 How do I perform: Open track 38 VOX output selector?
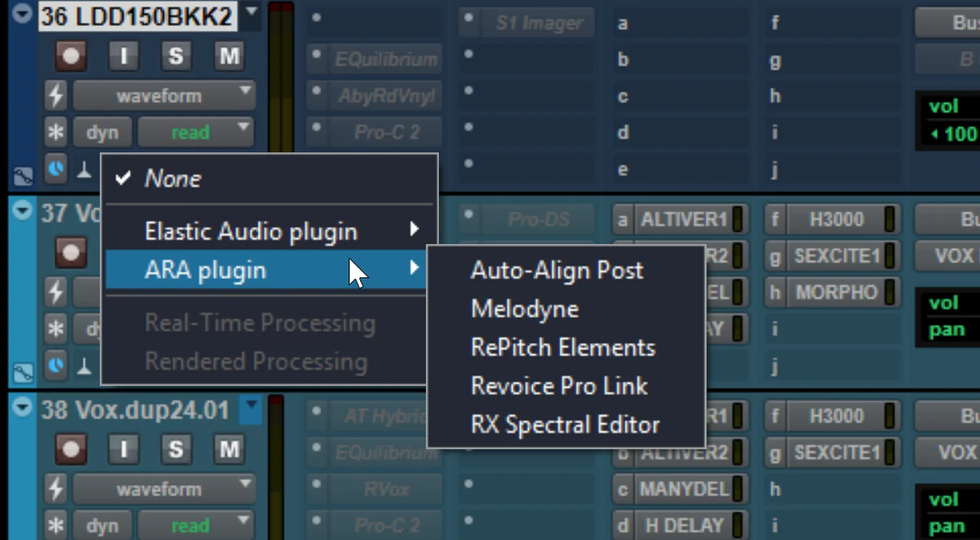click(948, 453)
